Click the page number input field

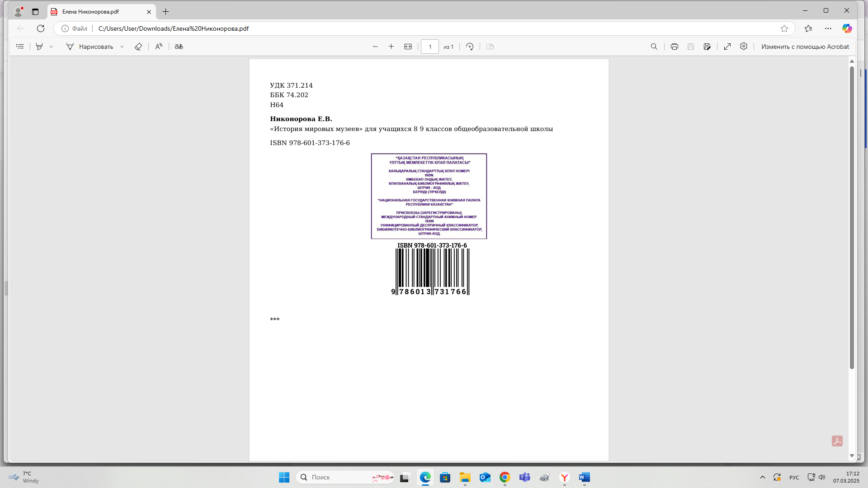[429, 47]
